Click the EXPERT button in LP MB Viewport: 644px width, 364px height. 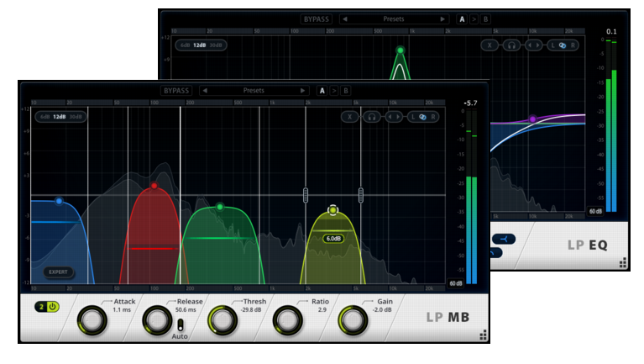[59, 272]
